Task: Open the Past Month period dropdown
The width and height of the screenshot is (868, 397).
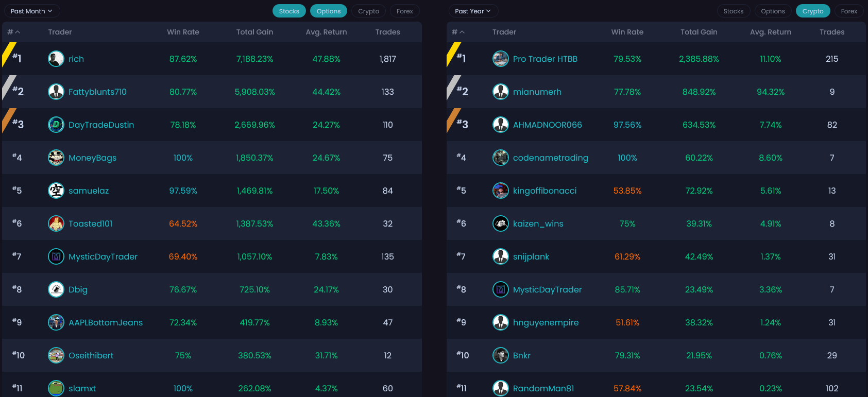Action: pos(31,11)
